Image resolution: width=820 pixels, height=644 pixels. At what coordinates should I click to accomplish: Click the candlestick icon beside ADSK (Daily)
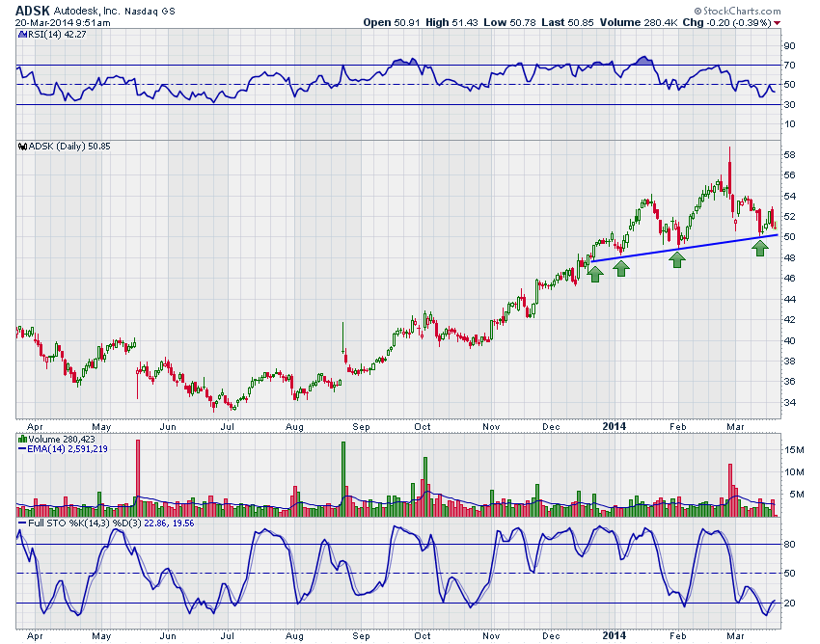22,147
